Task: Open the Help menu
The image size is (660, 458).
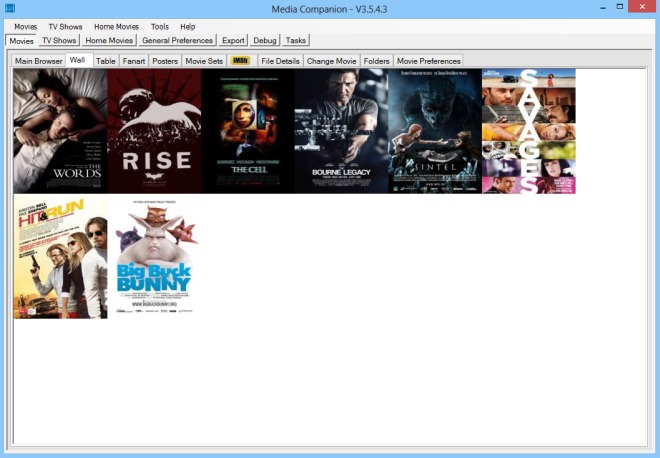Action: tap(188, 26)
